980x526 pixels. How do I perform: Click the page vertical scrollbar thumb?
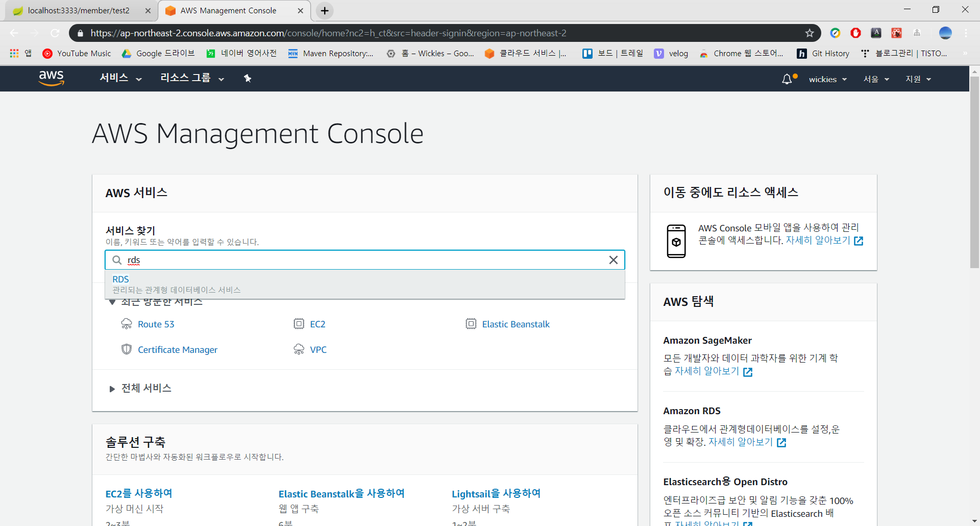tap(974, 172)
